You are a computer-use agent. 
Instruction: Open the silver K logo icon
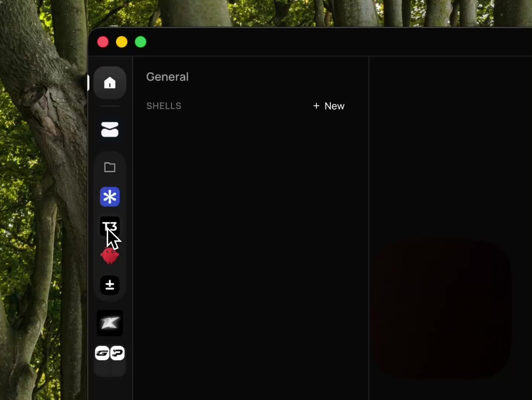click(x=110, y=323)
